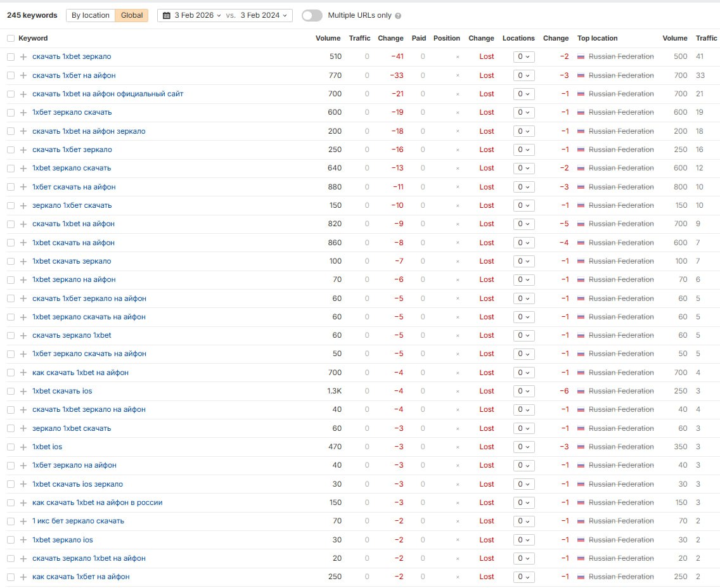720x588 pixels.
Task: Click plus icon for "1xbet скачать ios зеркало"
Action: click(23, 484)
